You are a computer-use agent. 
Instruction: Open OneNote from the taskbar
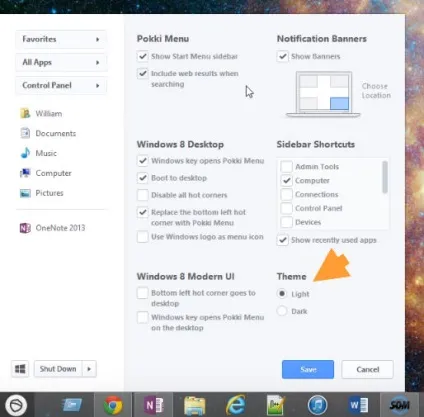pos(154,405)
